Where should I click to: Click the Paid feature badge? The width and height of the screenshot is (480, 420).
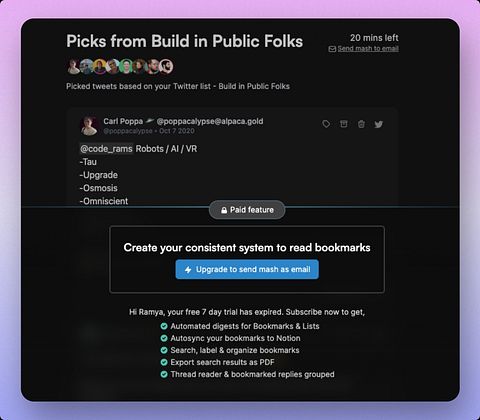pyautogui.click(x=247, y=210)
